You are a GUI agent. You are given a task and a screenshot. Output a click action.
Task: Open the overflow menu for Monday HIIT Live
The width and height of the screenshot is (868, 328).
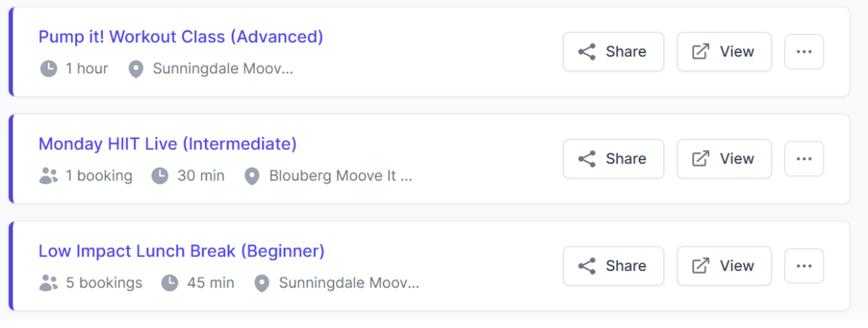pos(804,159)
